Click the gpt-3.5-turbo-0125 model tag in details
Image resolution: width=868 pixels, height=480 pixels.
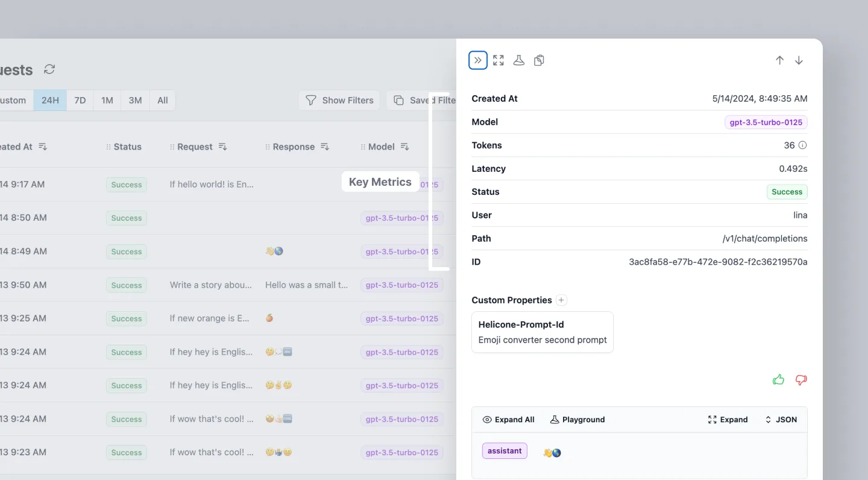point(766,122)
